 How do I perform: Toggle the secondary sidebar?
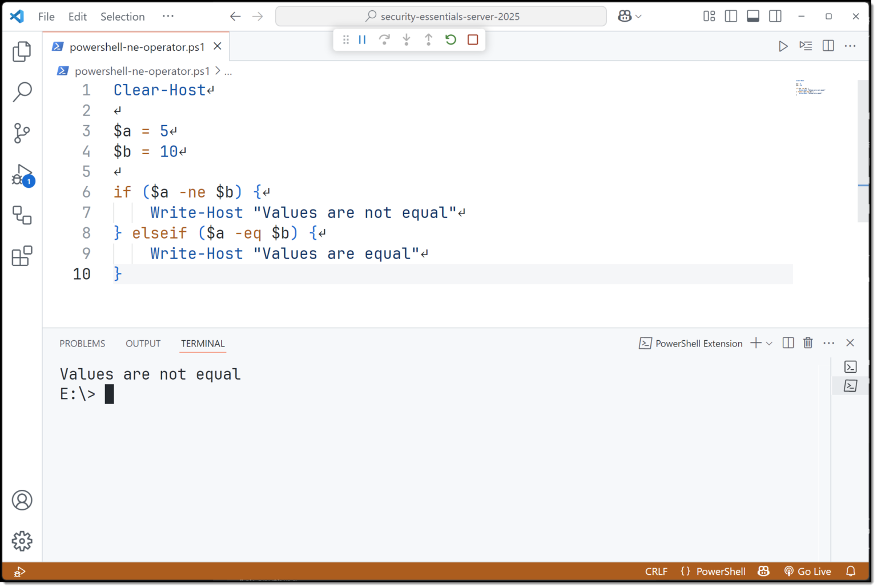click(775, 16)
